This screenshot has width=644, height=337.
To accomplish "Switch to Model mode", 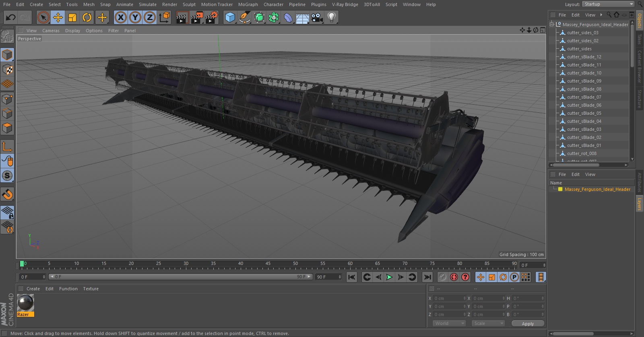I will point(7,55).
